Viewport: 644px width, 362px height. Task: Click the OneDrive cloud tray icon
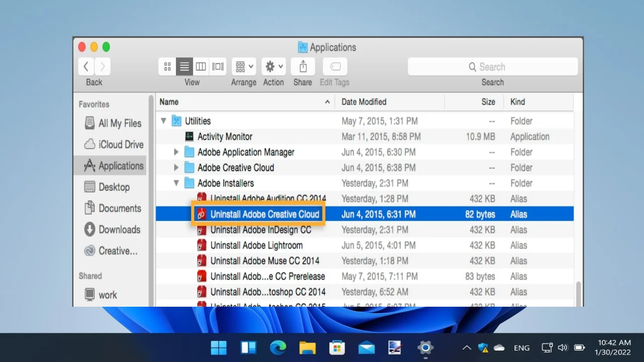tap(499, 347)
